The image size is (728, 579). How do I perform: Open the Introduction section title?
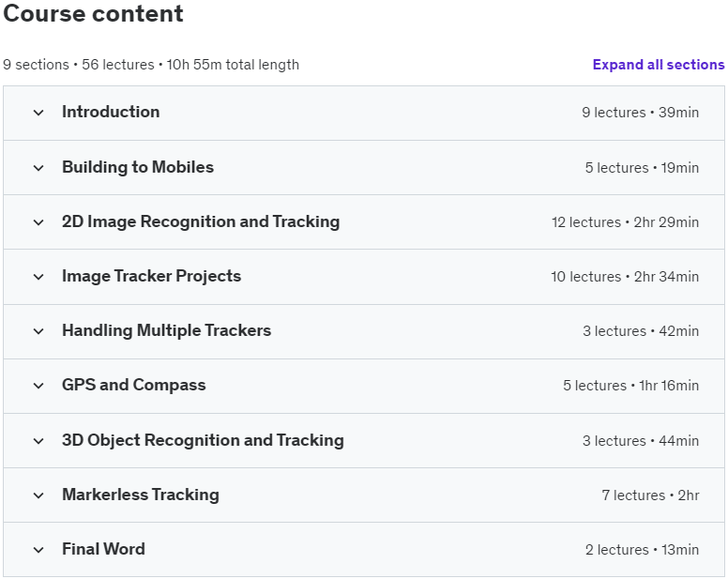(111, 112)
